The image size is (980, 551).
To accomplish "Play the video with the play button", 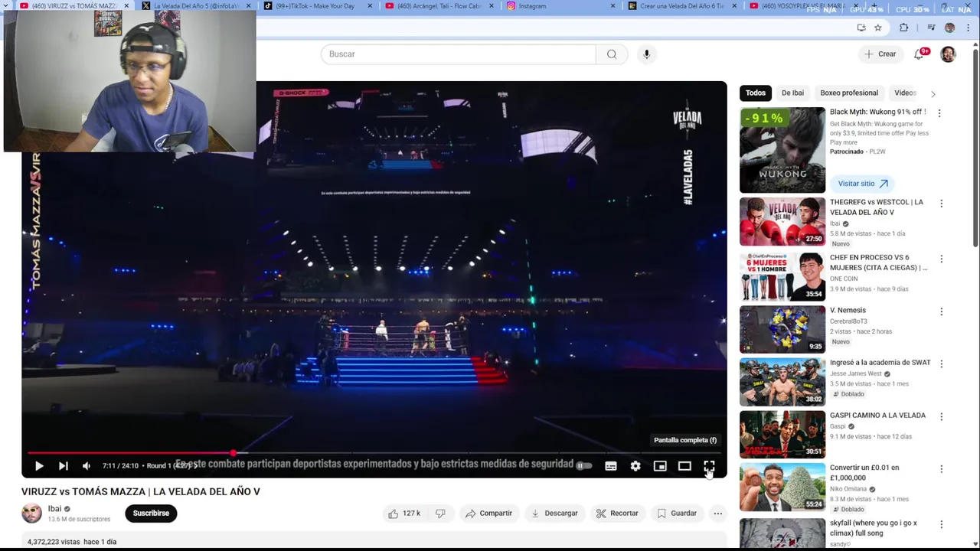I will click(x=39, y=466).
